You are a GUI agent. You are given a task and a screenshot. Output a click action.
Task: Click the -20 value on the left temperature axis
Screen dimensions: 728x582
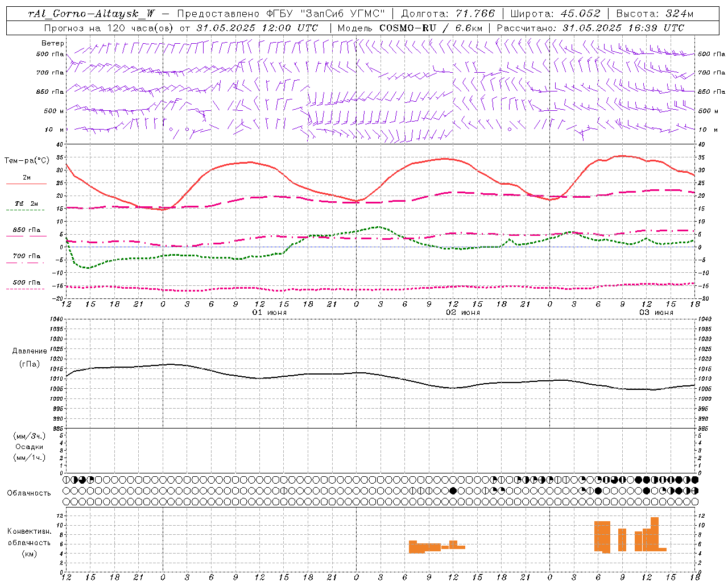point(59,298)
